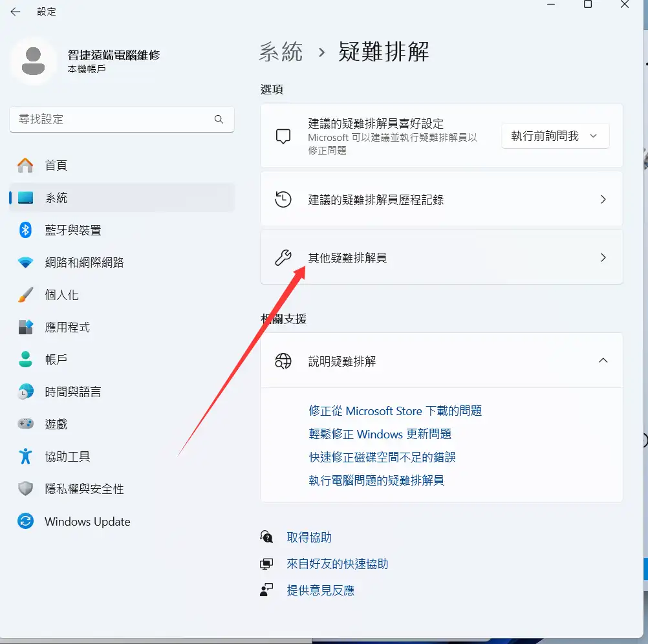This screenshot has height=644, width=648.
Task: Click the history clock icon for 歷程記錄
Action: 283,200
